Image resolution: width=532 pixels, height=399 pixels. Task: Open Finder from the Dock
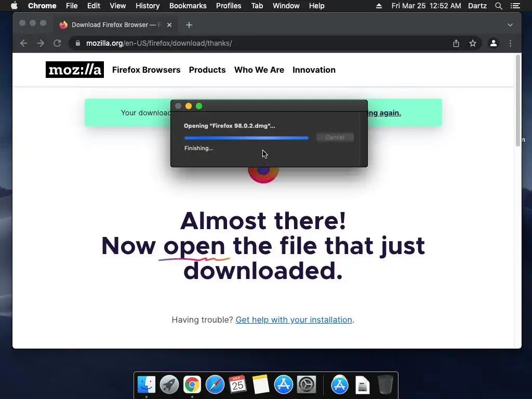click(147, 385)
